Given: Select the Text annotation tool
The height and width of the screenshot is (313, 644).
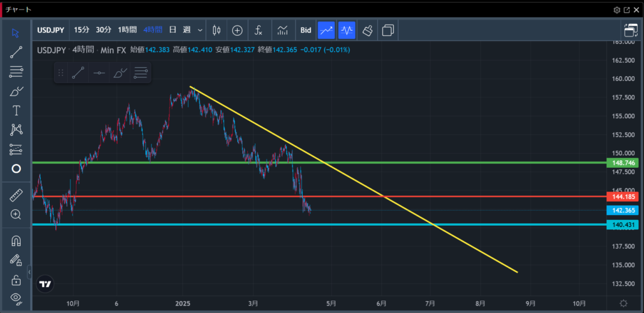Looking at the screenshot, I should (x=16, y=111).
